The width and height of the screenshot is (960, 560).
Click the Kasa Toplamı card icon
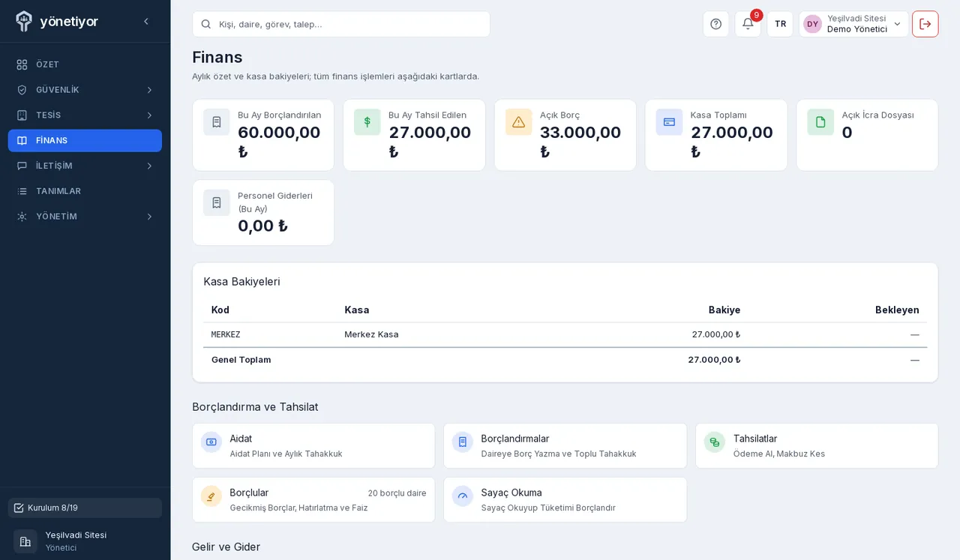(669, 122)
